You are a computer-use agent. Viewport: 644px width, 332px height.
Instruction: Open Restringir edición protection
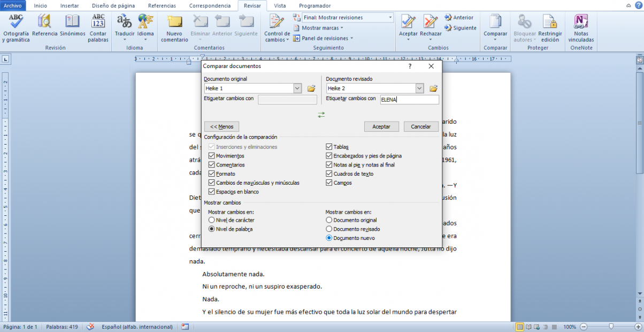[550, 27]
